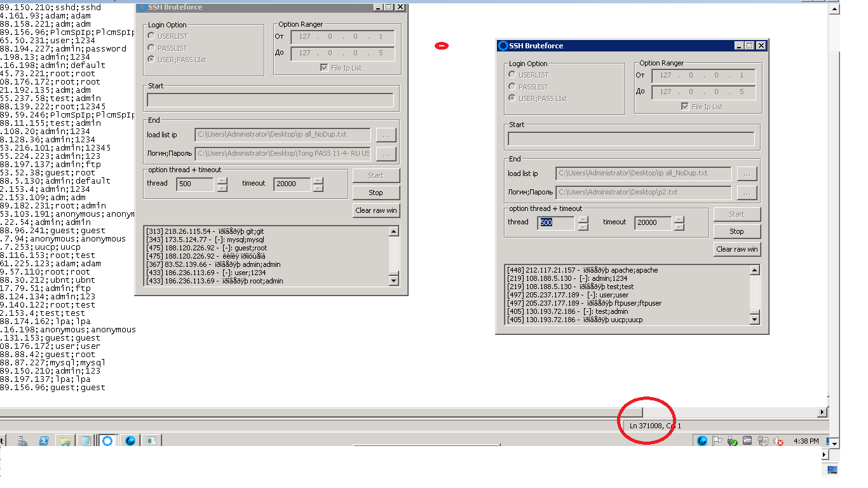
Task: Decrease thread count in inactive Bruteforce window
Action: coord(222,188)
